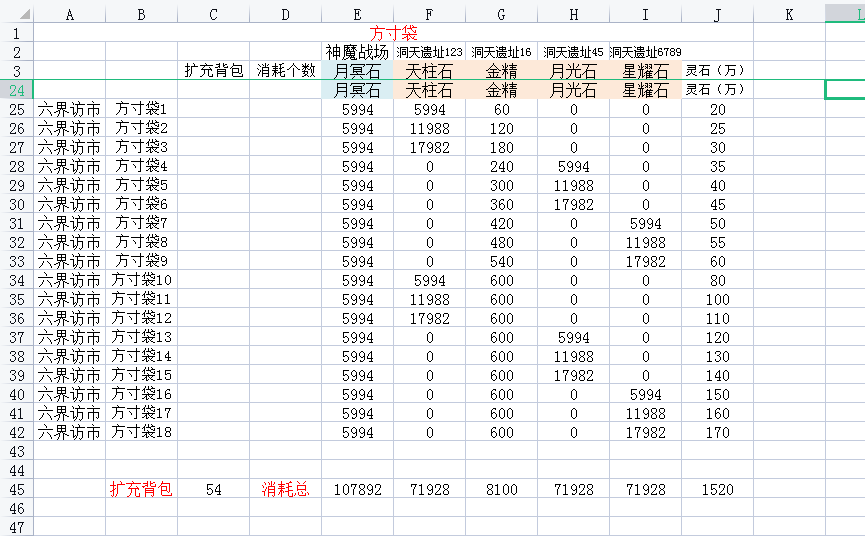The height and width of the screenshot is (536, 865).
Task: Click 六界访市 cell in row 25
Action: [70, 109]
